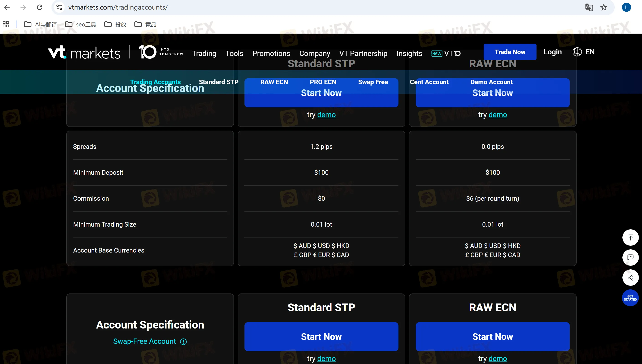This screenshot has width=642, height=364.
Task: Click the Chrome profile avatar
Action: pos(626,7)
